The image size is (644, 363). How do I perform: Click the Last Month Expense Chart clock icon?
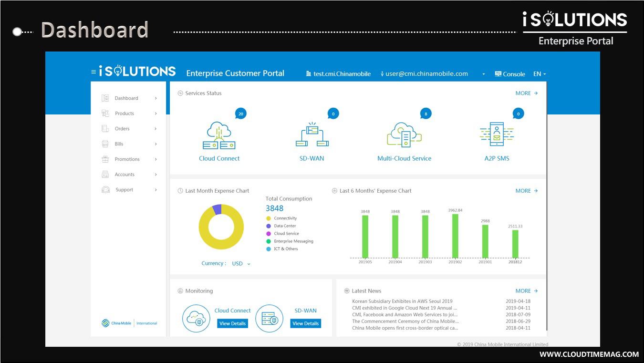pos(180,190)
